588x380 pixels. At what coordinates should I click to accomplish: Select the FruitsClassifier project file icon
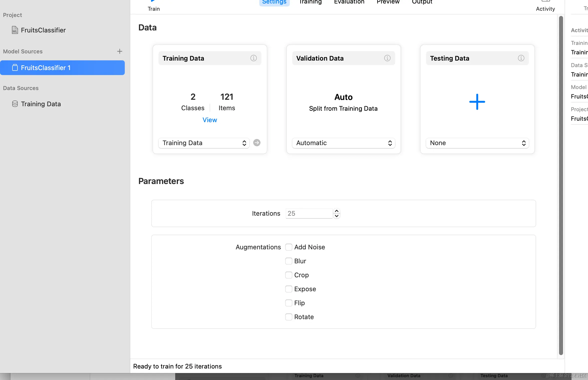point(15,30)
